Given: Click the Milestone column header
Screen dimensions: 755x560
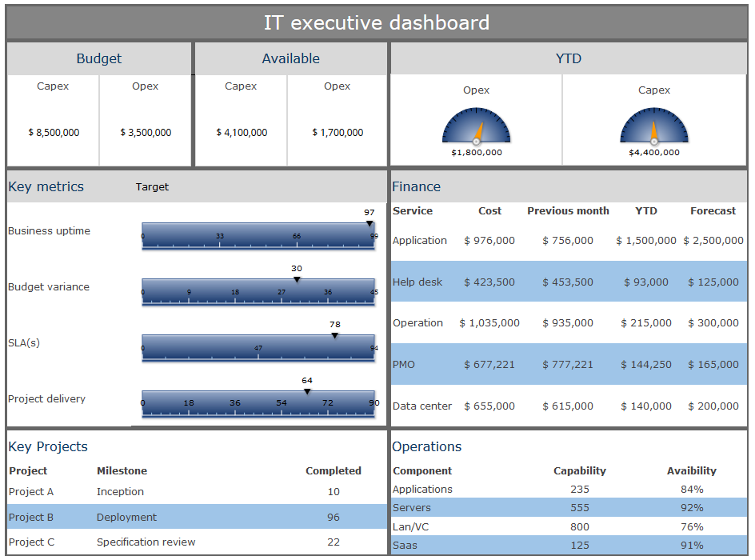Looking at the screenshot, I should pyautogui.click(x=122, y=471).
